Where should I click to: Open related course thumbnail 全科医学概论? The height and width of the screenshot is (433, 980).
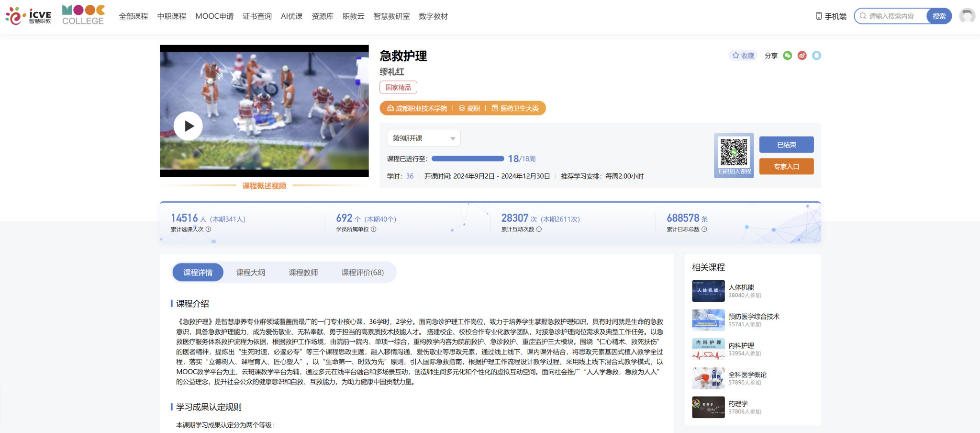click(708, 378)
